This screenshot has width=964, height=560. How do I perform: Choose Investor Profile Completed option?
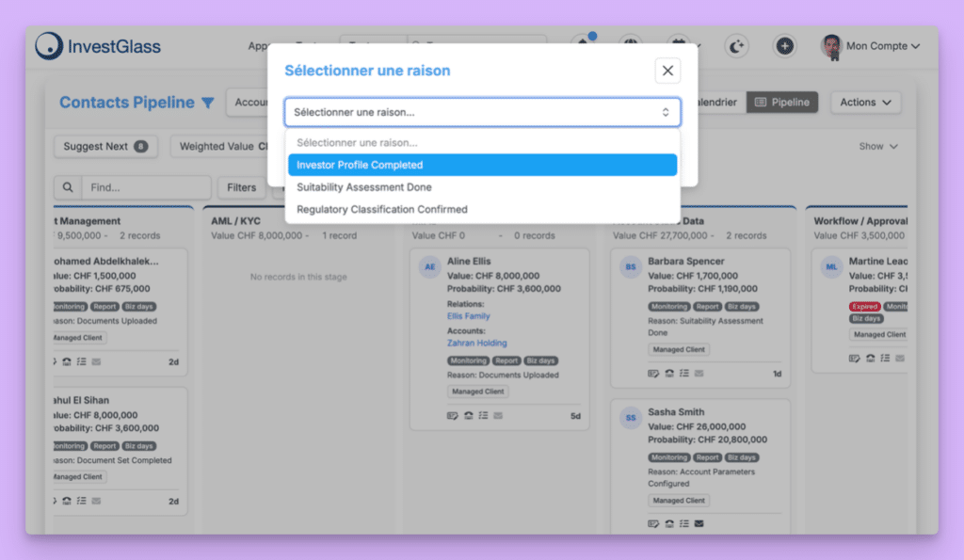482,165
